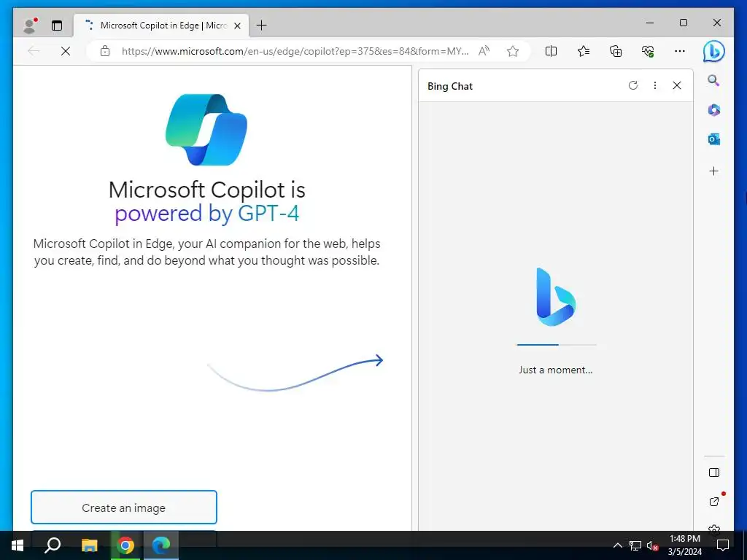Open the Favorites list

(x=583, y=51)
